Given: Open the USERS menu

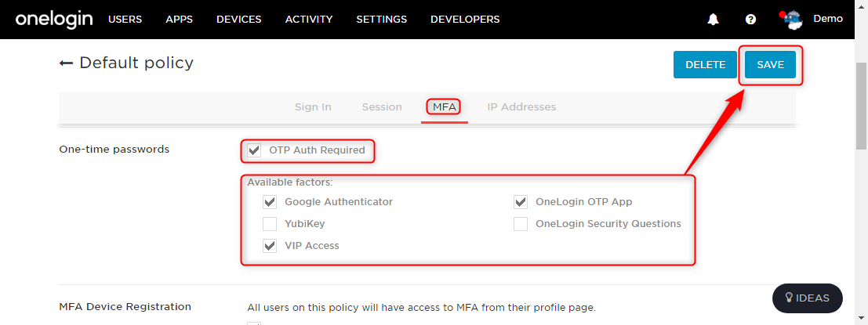Looking at the screenshot, I should point(125,20).
